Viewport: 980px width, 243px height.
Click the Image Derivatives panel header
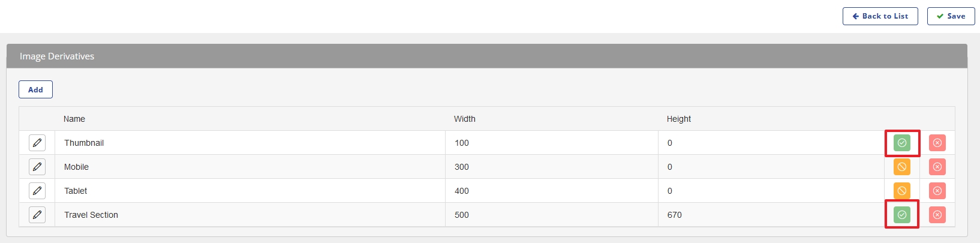pyautogui.click(x=57, y=56)
